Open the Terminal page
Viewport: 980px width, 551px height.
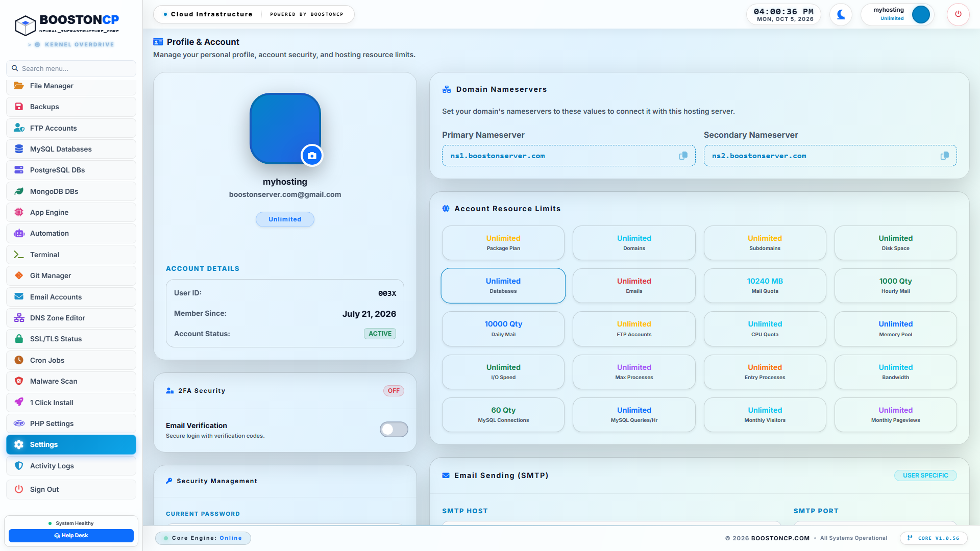click(71, 255)
